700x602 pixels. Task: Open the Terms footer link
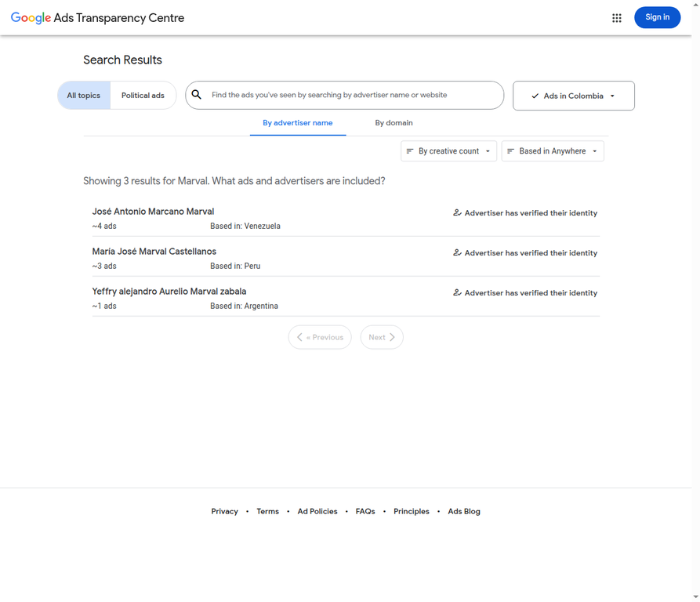(268, 511)
